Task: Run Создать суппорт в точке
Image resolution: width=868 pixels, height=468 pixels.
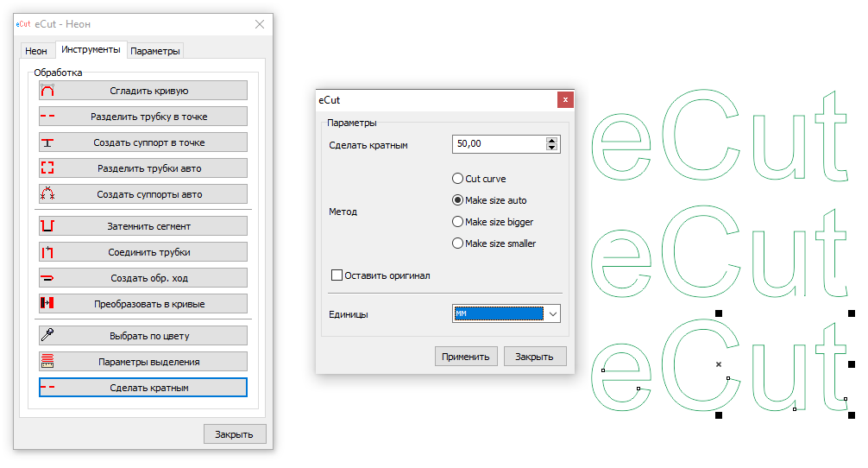Action: [143, 142]
